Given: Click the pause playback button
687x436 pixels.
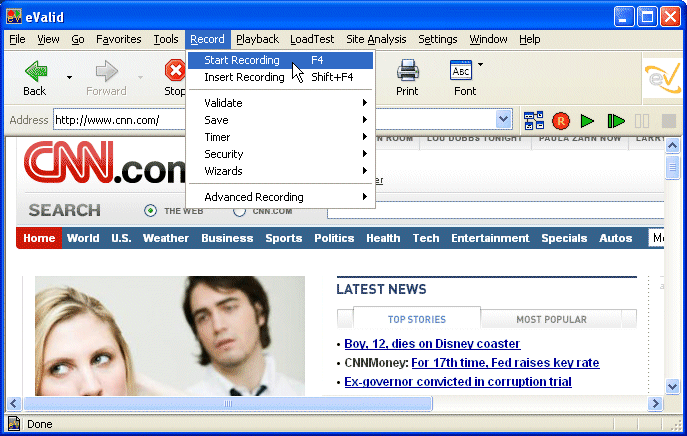Looking at the screenshot, I should tap(642, 121).
